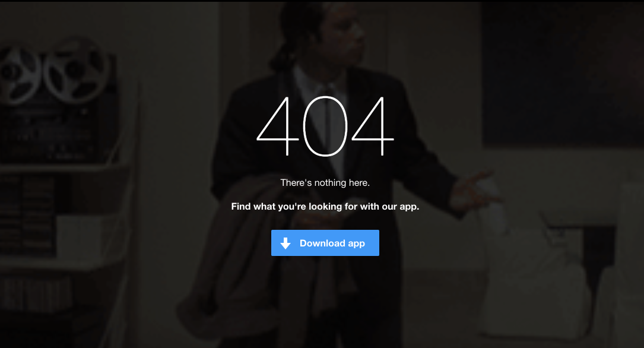The image size is (644, 348).
Task: Select the 0 digit in the 404 heading
Action: (x=325, y=126)
